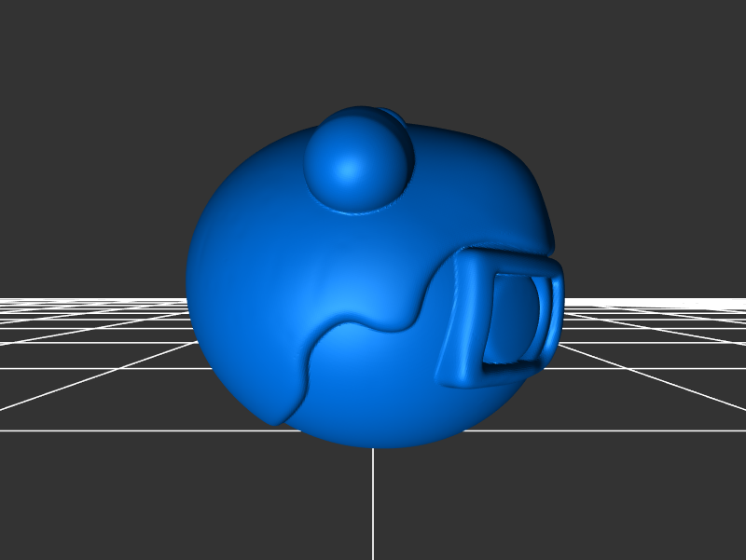This screenshot has height=560, width=746.
Task: Click the left end of the seam
Action: coord(280,421)
